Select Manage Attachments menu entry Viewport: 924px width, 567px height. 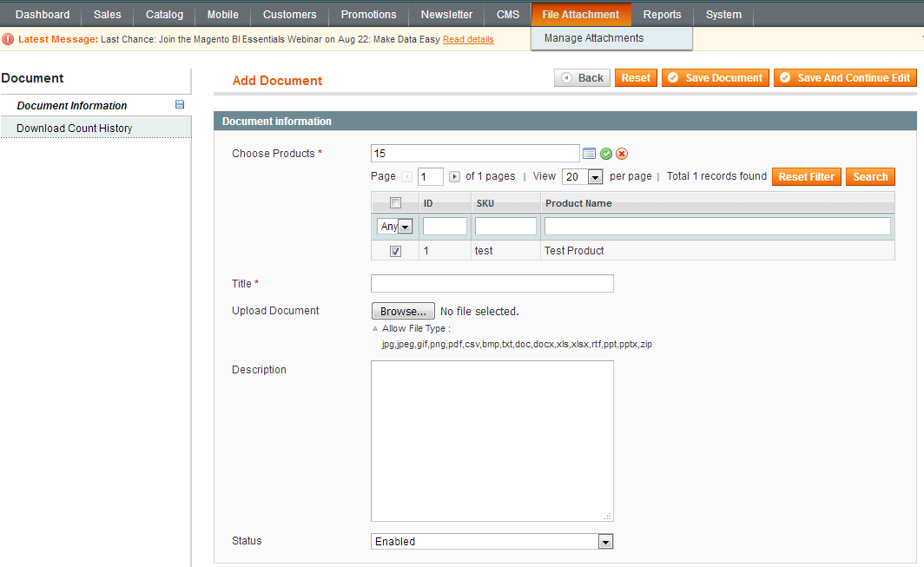[594, 38]
